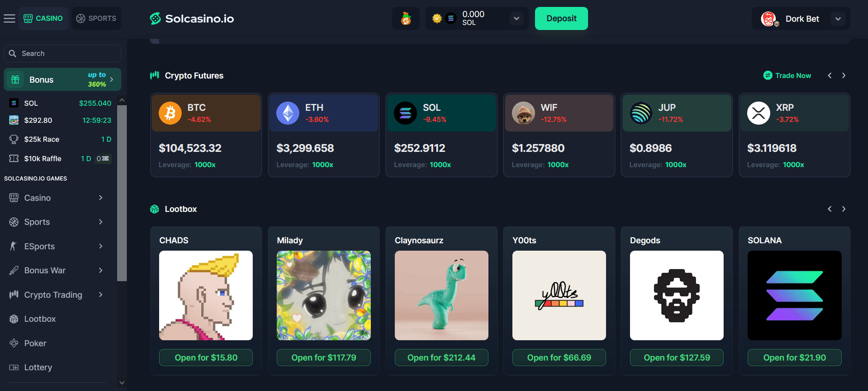
Task: Click the XRP coin icon
Action: (x=759, y=113)
